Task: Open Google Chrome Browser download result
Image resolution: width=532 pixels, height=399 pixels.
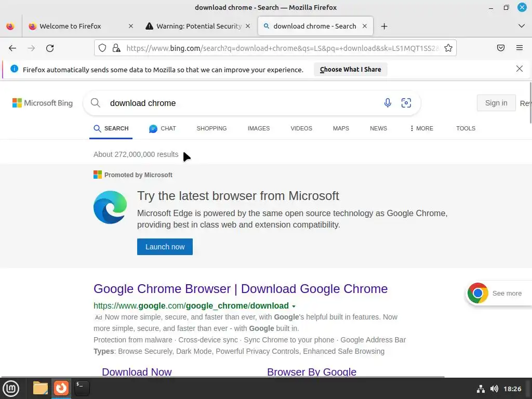Action: (x=241, y=289)
